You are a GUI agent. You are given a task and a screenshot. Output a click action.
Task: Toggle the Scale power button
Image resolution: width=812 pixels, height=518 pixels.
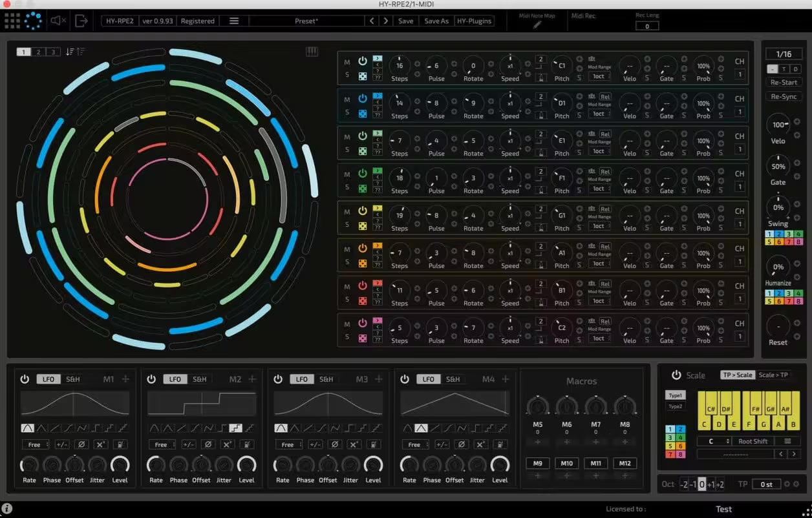click(x=676, y=375)
